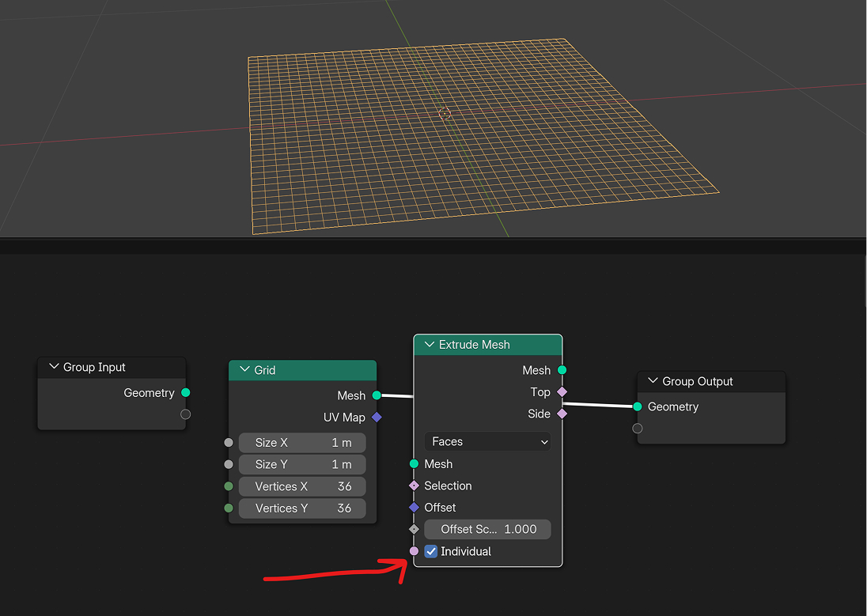Collapse the Grid node

coord(244,369)
